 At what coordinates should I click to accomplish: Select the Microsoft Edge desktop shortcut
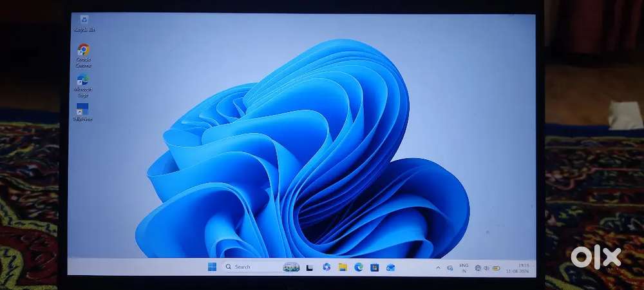coord(83,86)
